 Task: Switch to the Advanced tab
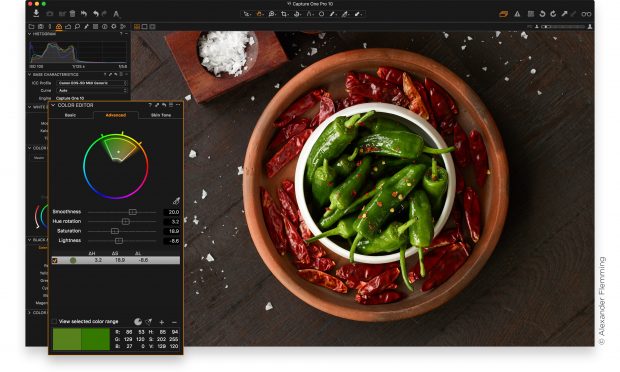[x=115, y=115]
